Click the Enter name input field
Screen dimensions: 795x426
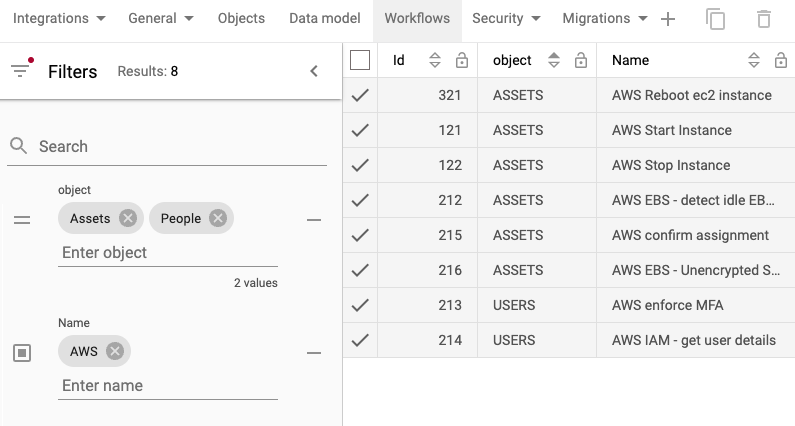point(168,385)
